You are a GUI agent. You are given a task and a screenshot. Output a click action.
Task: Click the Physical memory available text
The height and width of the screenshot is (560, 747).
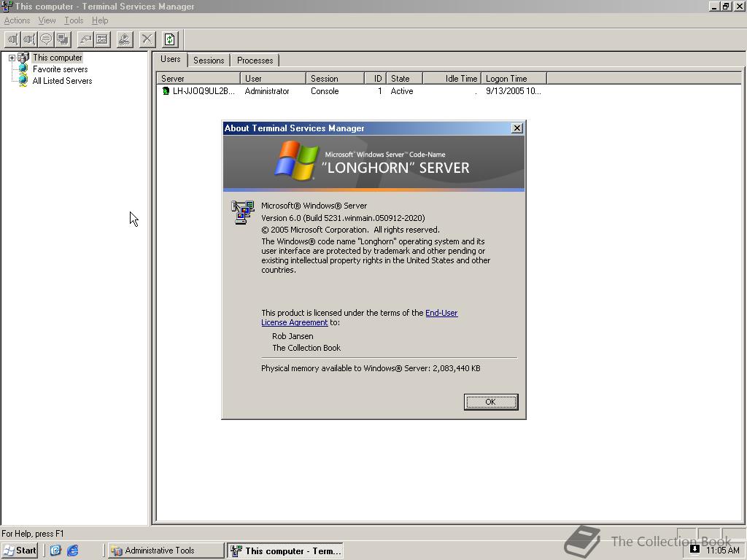pos(371,368)
